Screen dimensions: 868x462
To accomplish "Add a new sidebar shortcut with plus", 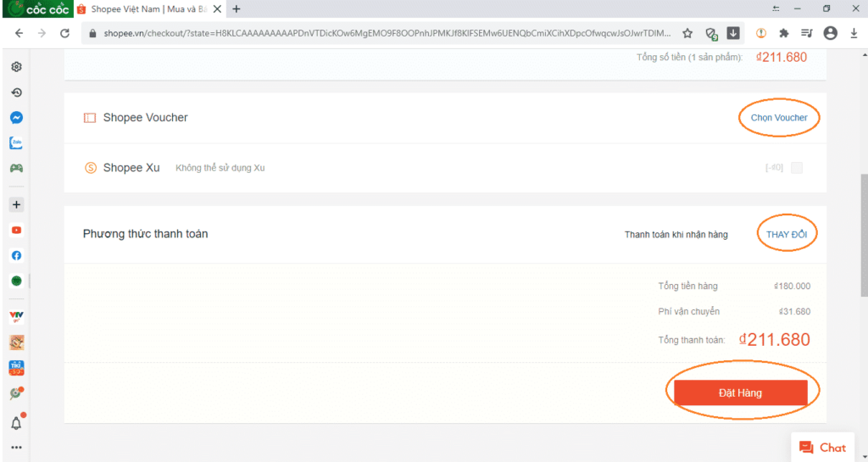I will click(x=17, y=204).
